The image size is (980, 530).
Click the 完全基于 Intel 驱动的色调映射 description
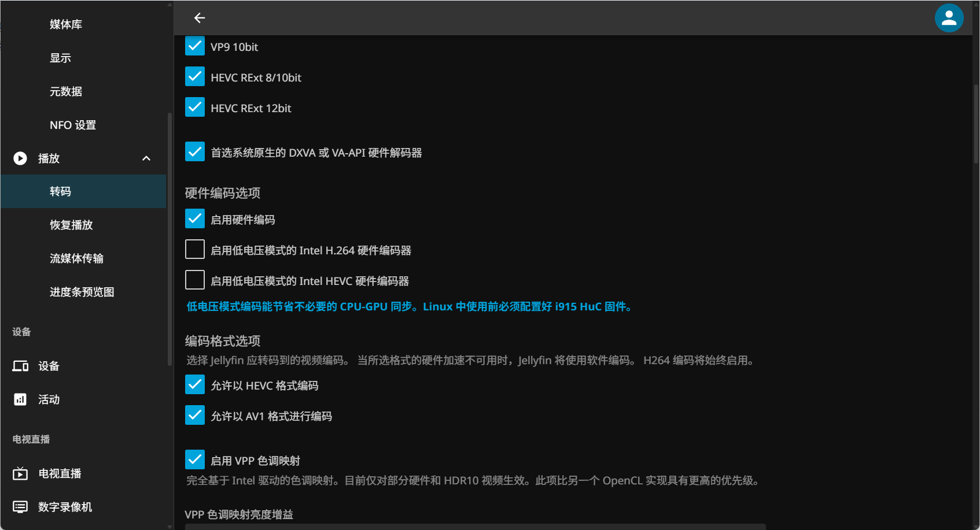[x=474, y=480]
